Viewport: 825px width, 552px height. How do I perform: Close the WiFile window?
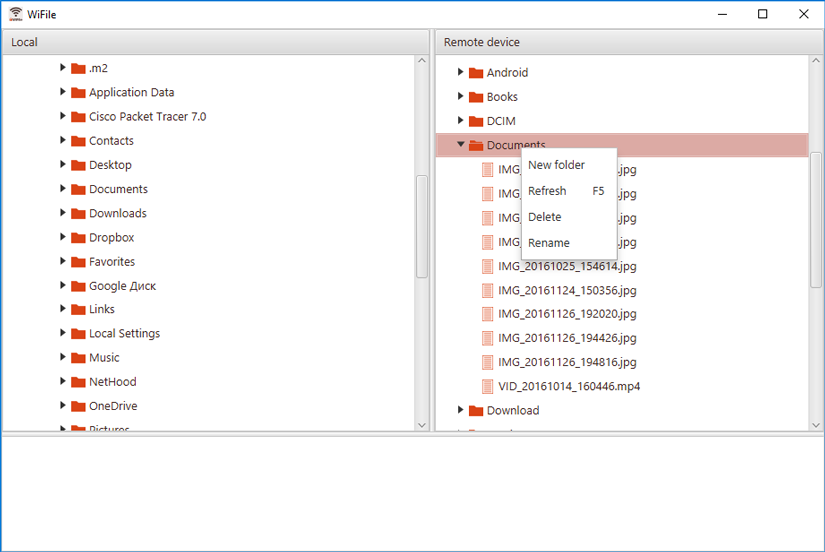coord(803,14)
